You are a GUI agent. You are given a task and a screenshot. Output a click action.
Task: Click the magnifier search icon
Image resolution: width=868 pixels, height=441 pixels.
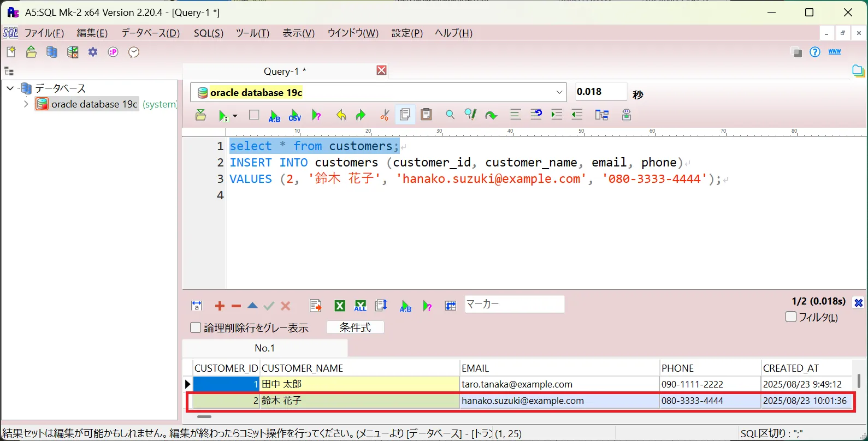click(x=450, y=114)
